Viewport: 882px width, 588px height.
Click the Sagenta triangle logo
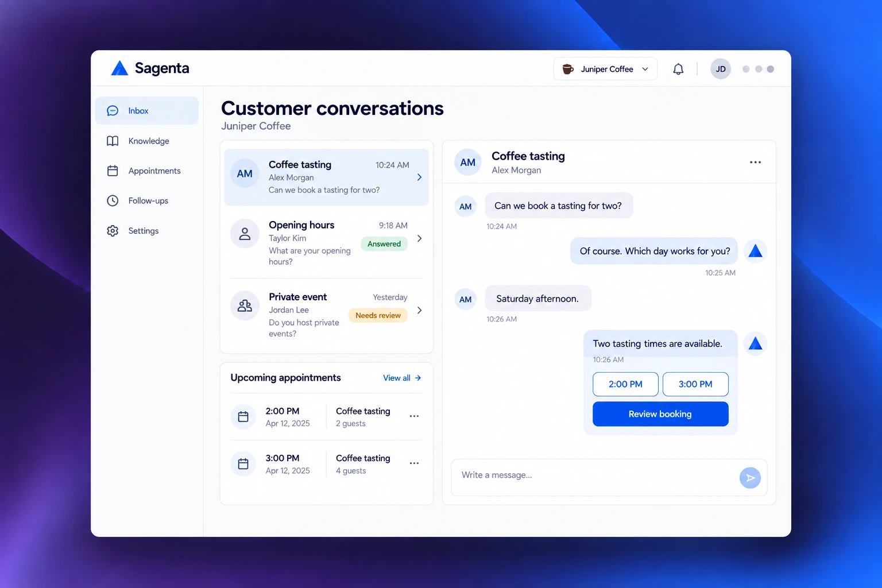pyautogui.click(x=119, y=68)
